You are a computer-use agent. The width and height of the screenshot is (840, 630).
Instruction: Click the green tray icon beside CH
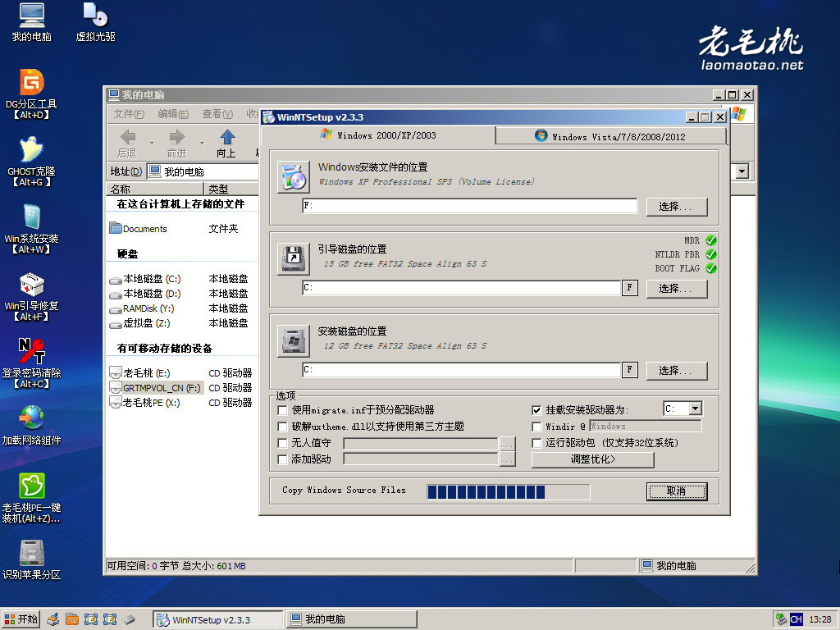(x=782, y=620)
